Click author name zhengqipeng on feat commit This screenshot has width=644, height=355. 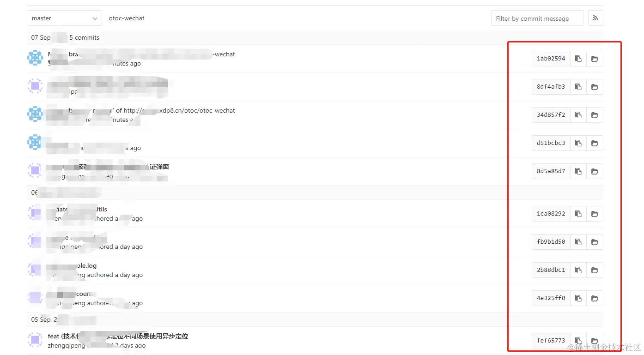[x=66, y=345]
